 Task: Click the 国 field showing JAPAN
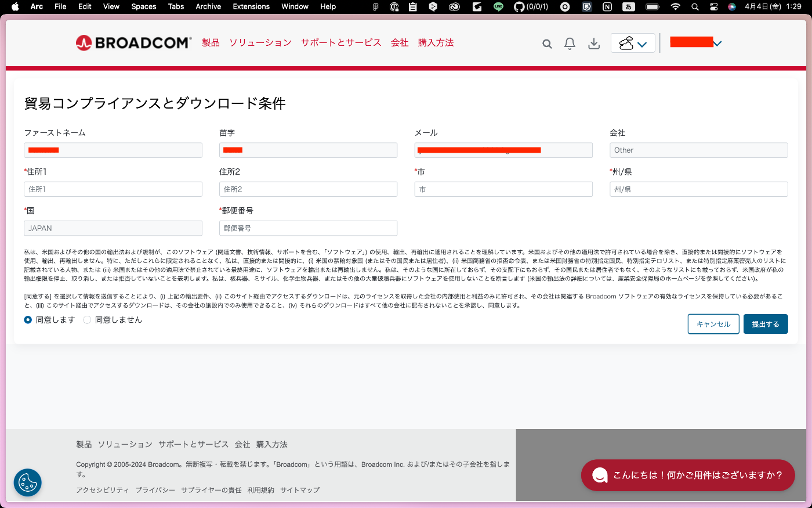pyautogui.click(x=113, y=228)
